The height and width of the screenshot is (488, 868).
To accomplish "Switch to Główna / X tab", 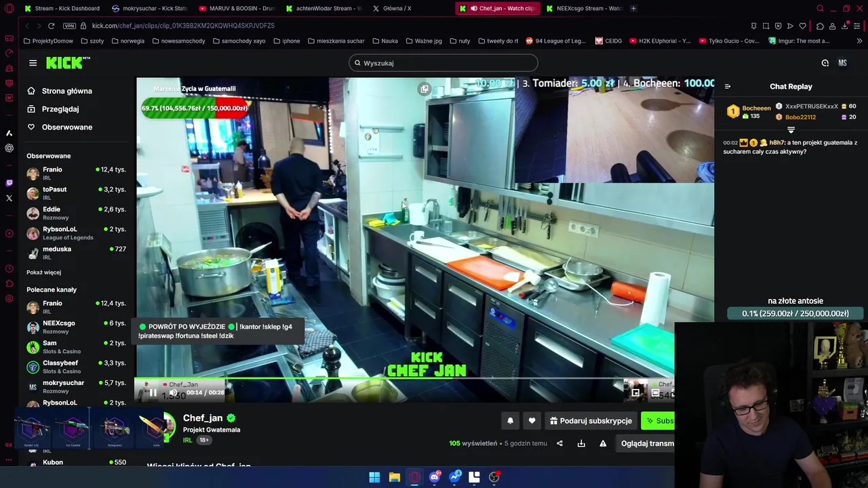I will 397,8.
